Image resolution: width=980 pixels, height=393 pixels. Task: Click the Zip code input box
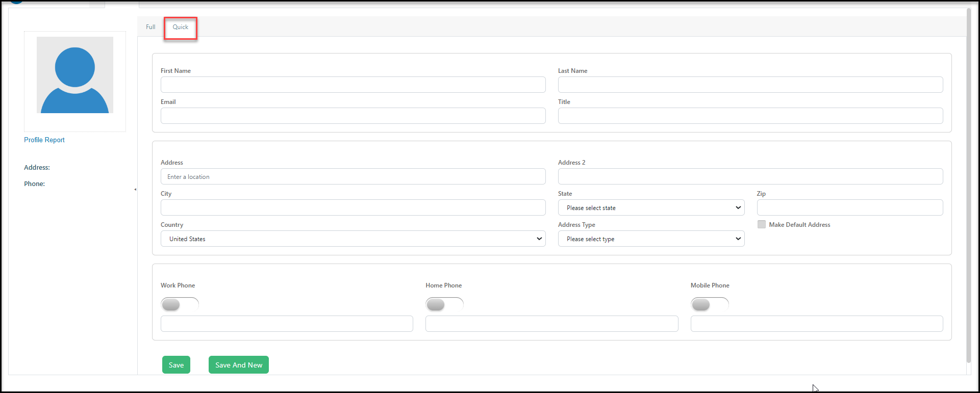click(850, 207)
